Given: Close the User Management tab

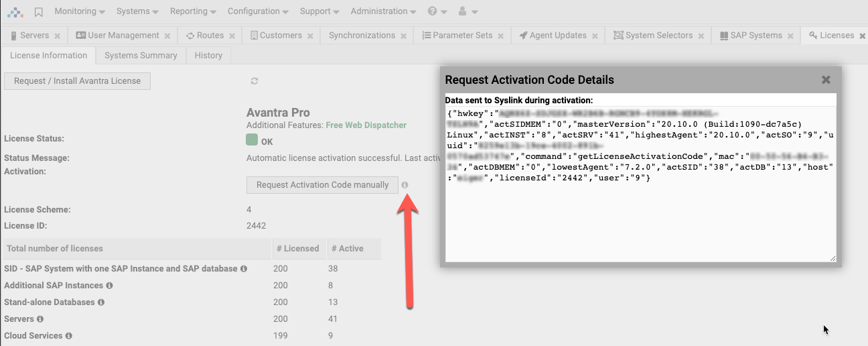Looking at the screenshot, I should (x=167, y=36).
